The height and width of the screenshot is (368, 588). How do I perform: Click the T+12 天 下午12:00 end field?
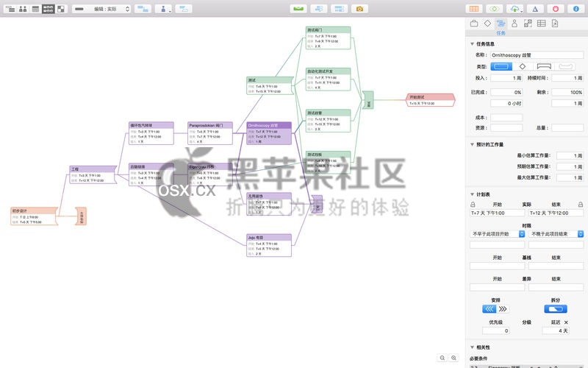[x=556, y=213]
